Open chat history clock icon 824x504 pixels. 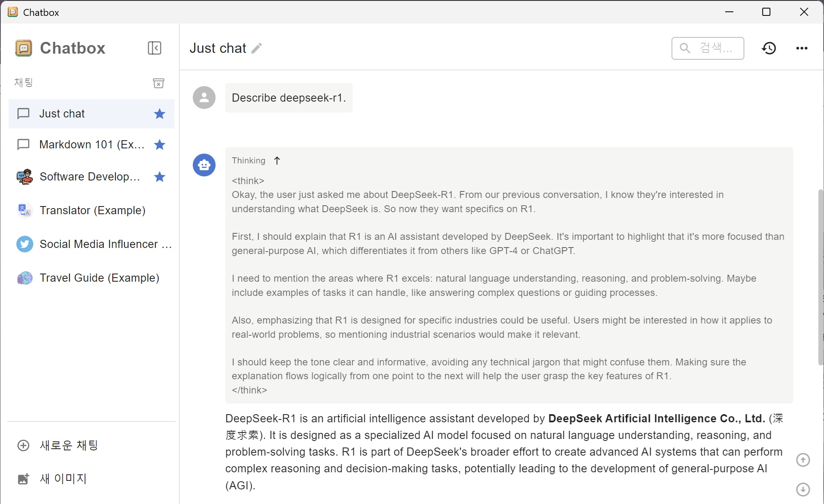[769, 48]
